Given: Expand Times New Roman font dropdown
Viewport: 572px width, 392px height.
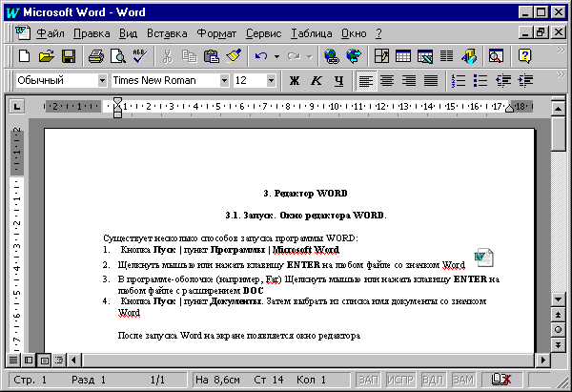Looking at the screenshot, I should pos(225,80).
